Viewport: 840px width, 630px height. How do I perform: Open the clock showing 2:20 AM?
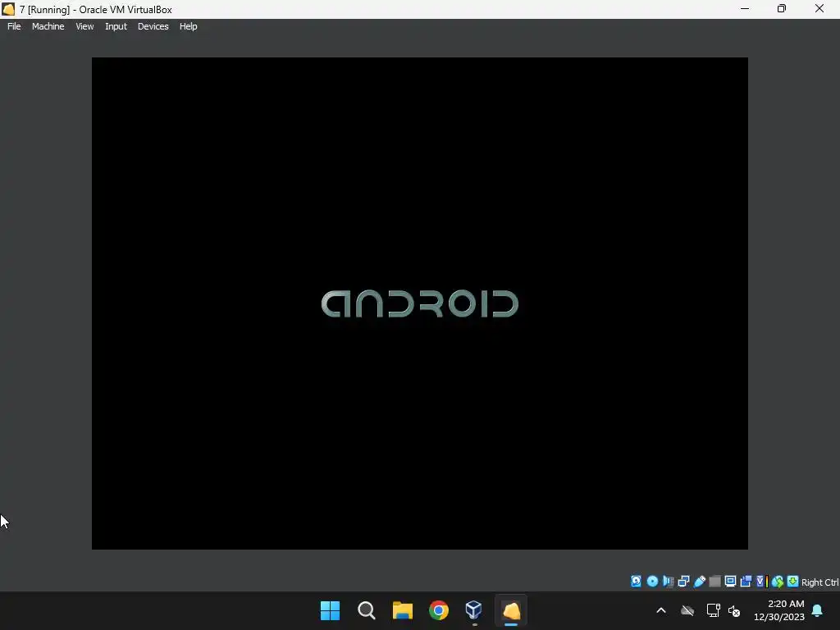pos(779,610)
